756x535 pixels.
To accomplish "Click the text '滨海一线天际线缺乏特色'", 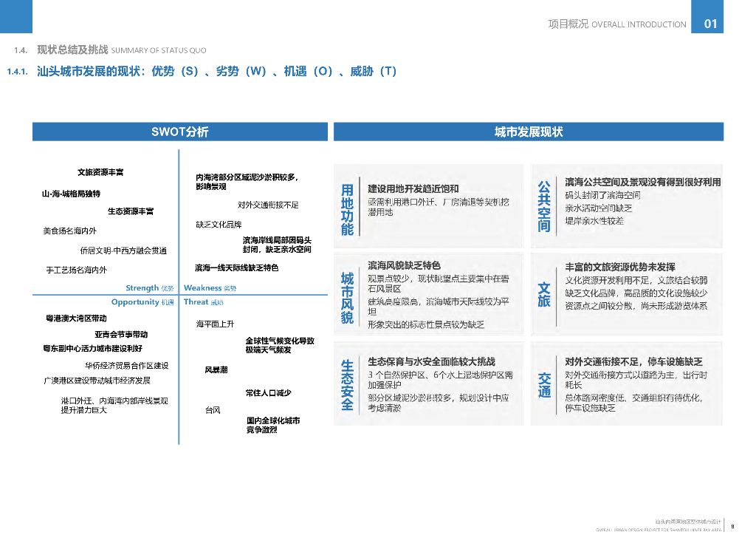I will click(x=237, y=267).
